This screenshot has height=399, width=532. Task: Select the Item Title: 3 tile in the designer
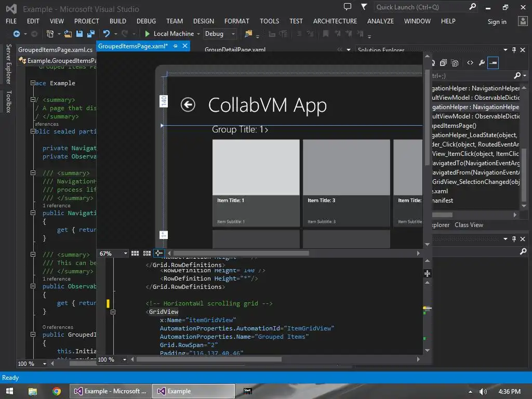coord(347,183)
